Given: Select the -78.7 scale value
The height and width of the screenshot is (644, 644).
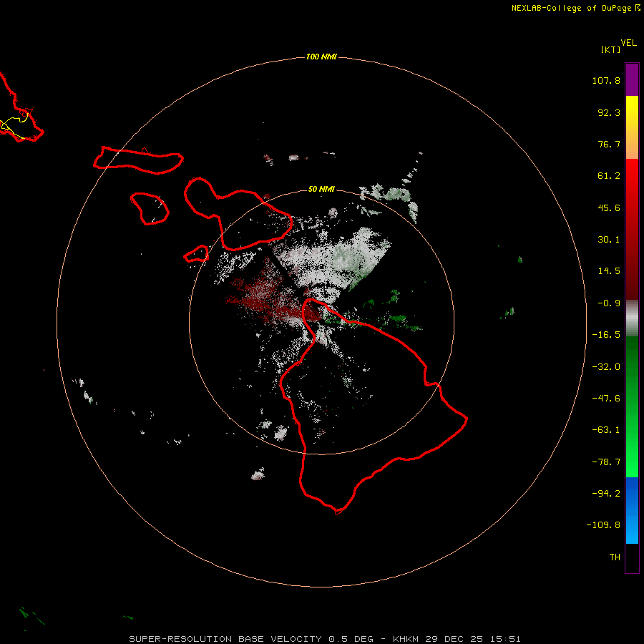Looking at the screenshot, I should pyautogui.click(x=606, y=462).
